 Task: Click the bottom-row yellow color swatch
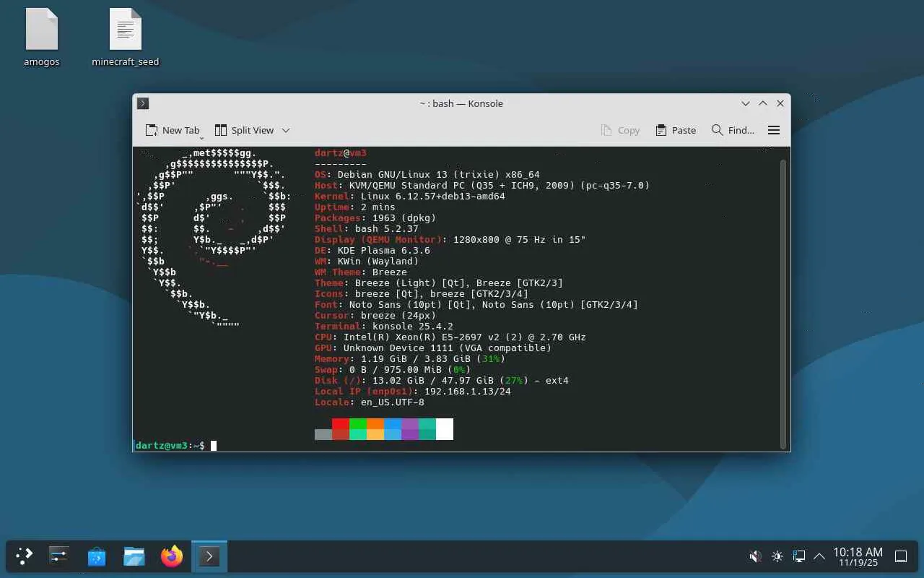pyautogui.click(x=375, y=434)
